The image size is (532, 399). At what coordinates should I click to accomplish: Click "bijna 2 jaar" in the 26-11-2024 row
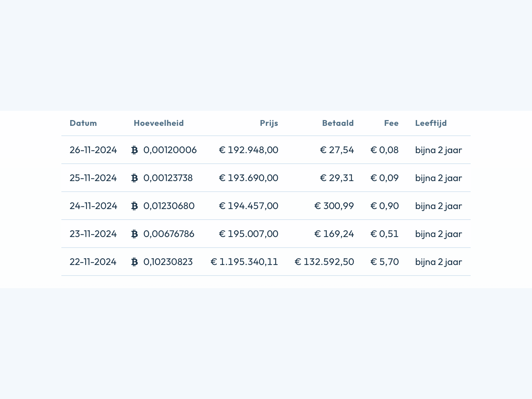point(439,150)
